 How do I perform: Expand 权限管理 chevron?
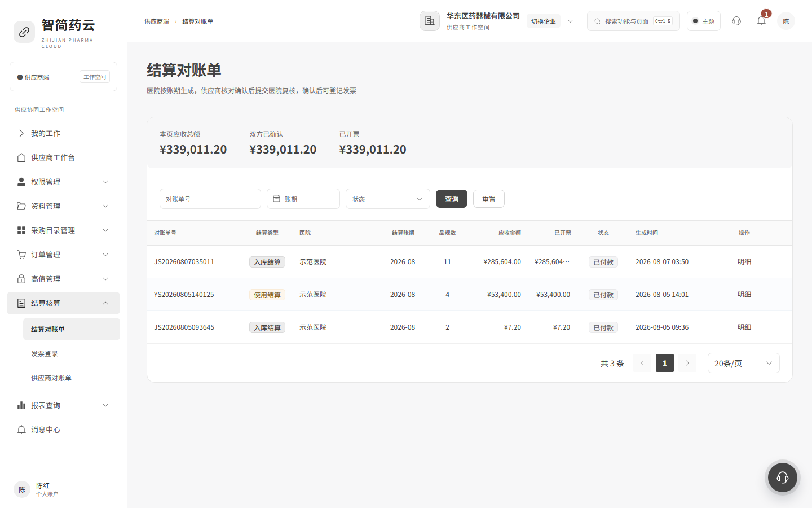pos(105,182)
